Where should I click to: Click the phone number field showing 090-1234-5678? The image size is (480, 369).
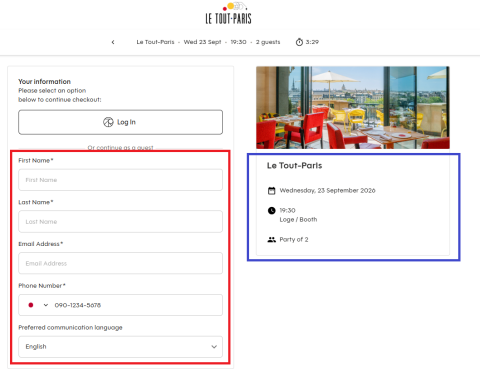pyautogui.click(x=120, y=305)
